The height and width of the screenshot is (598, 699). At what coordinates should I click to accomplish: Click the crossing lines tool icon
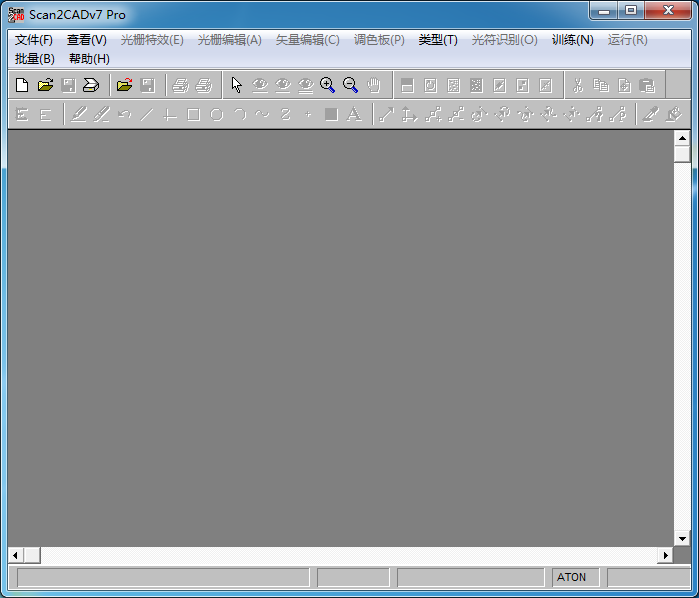[x=170, y=115]
